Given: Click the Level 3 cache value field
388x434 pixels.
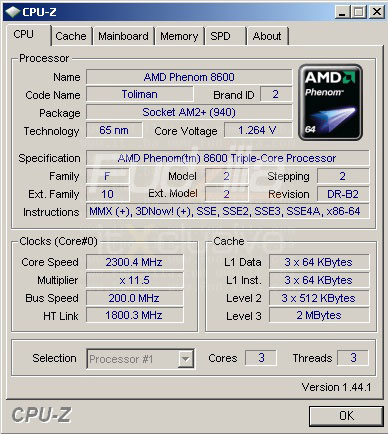Looking at the screenshot, I should [x=319, y=315].
